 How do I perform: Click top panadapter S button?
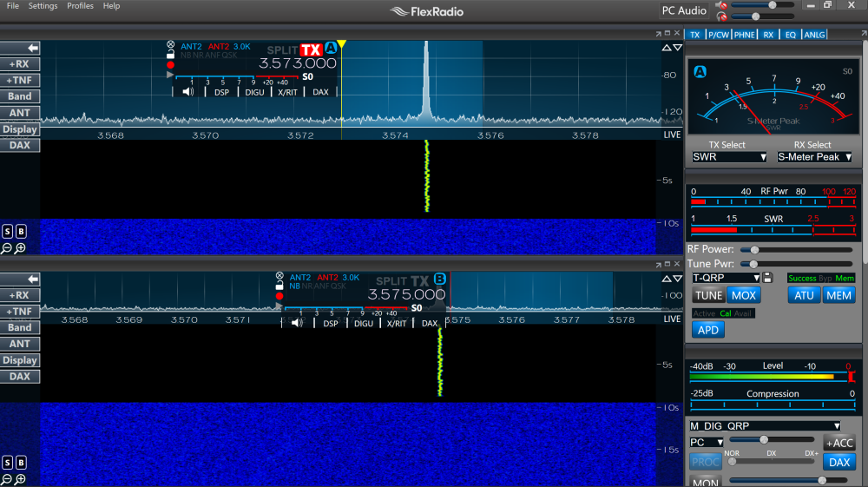click(7, 231)
